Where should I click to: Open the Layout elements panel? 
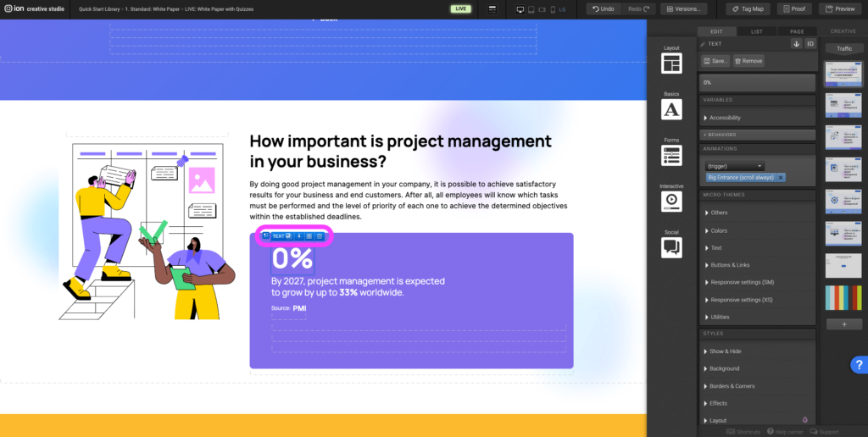671,63
